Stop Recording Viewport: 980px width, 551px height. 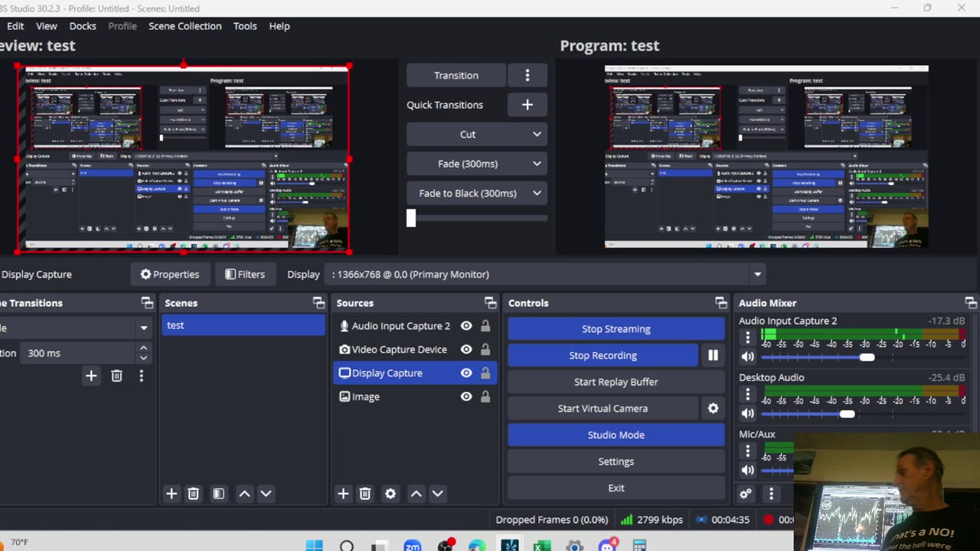point(603,355)
